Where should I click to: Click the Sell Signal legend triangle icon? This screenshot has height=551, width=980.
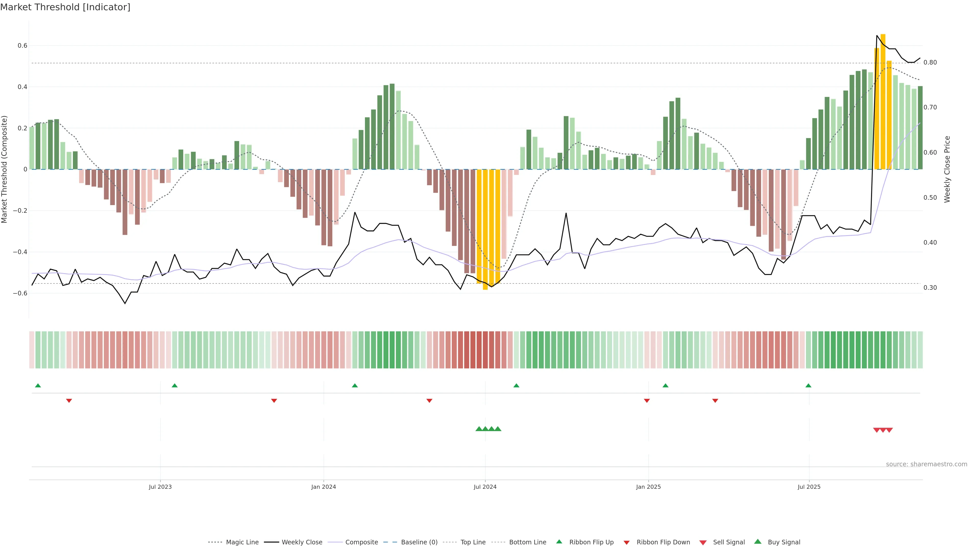click(x=703, y=543)
